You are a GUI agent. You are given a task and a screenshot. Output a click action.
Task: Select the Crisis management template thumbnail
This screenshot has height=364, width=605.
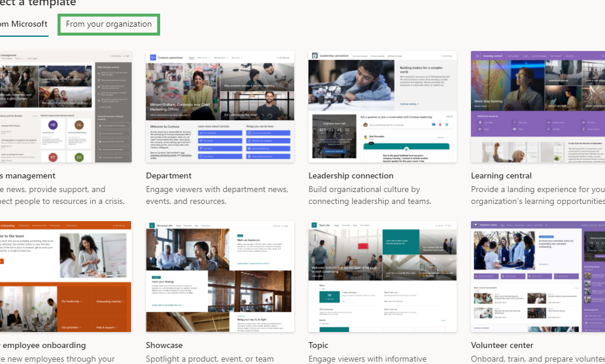coord(65,107)
